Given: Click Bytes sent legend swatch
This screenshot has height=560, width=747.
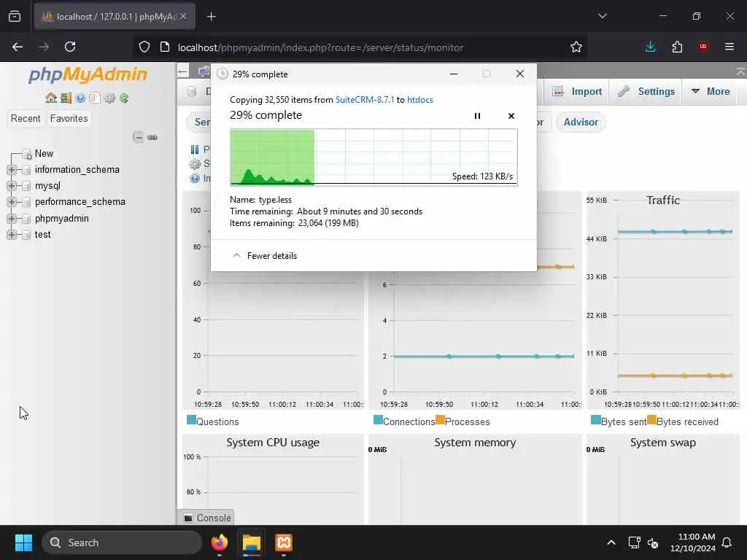Looking at the screenshot, I should (x=595, y=419).
